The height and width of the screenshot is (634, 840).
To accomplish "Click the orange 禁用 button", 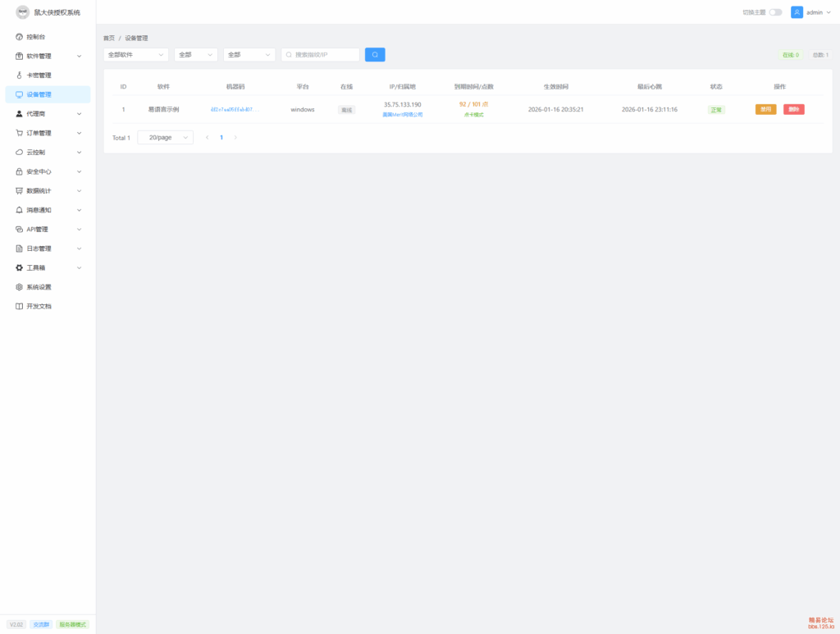I will [765, 109].
